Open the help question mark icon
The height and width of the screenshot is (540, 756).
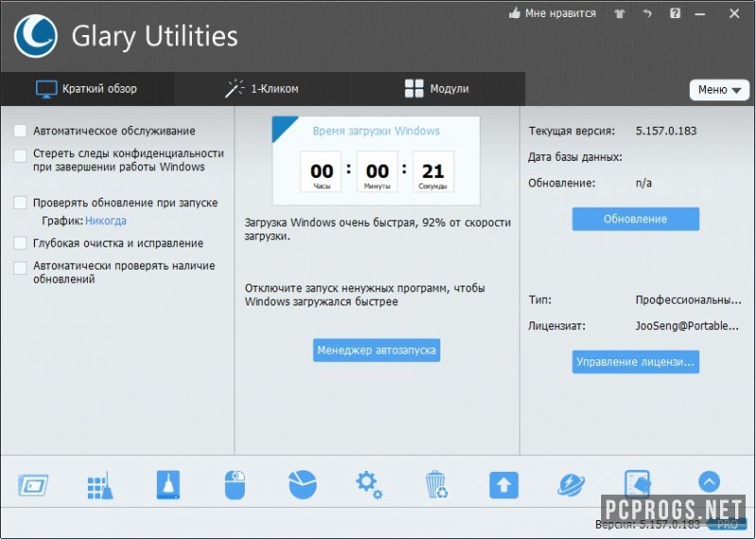[x=675, y=13]
